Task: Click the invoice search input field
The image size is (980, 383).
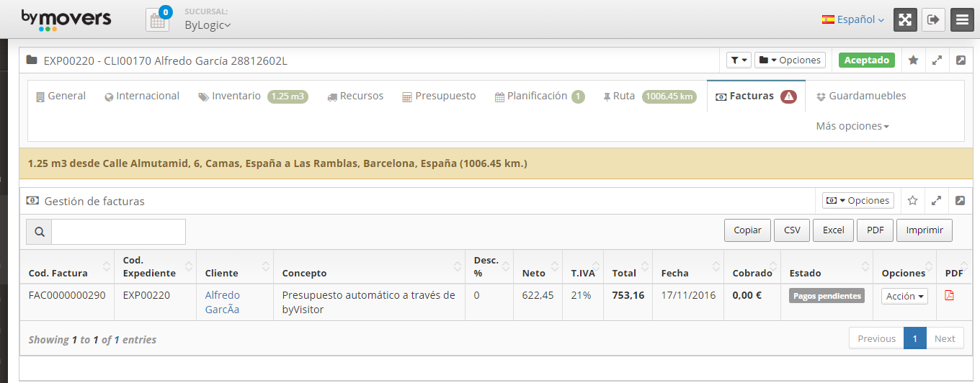Action: [118, 232]
